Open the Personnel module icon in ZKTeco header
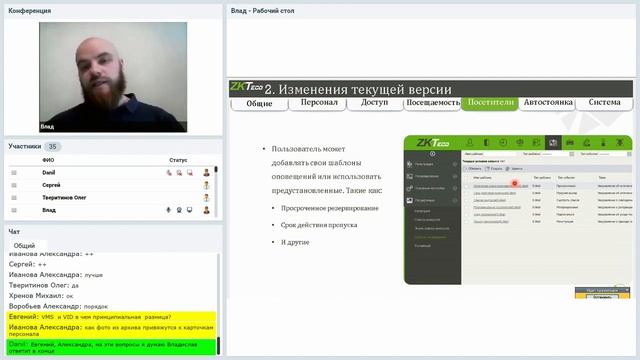Image resolution: width=640 pixels, height=360 pixels. 470,142
